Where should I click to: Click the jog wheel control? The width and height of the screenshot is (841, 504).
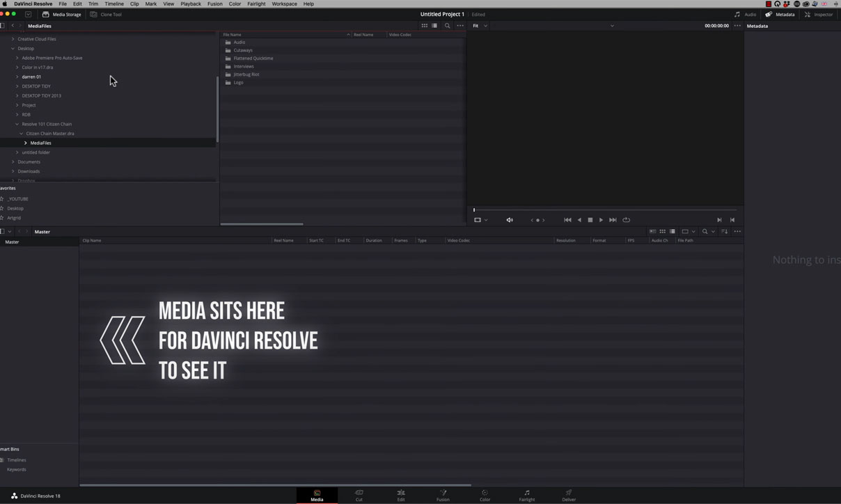point(537,220)
